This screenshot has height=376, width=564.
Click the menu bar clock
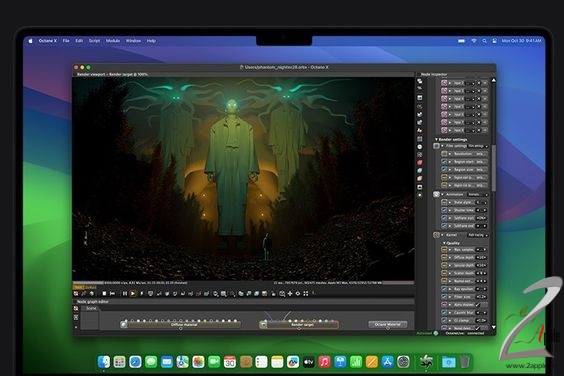pos(521,41)
